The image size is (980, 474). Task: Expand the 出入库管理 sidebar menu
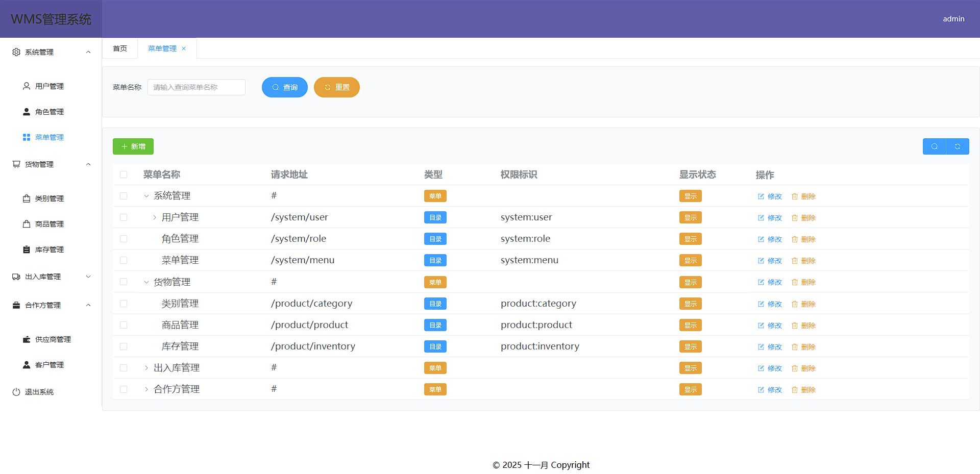[x=50, y=277]
